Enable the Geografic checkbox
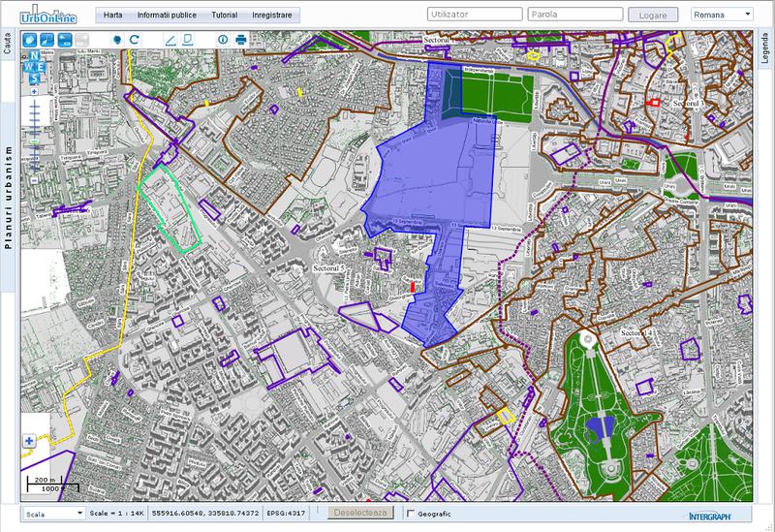This screenshot has width=775, height=532. tap(411, 513)
